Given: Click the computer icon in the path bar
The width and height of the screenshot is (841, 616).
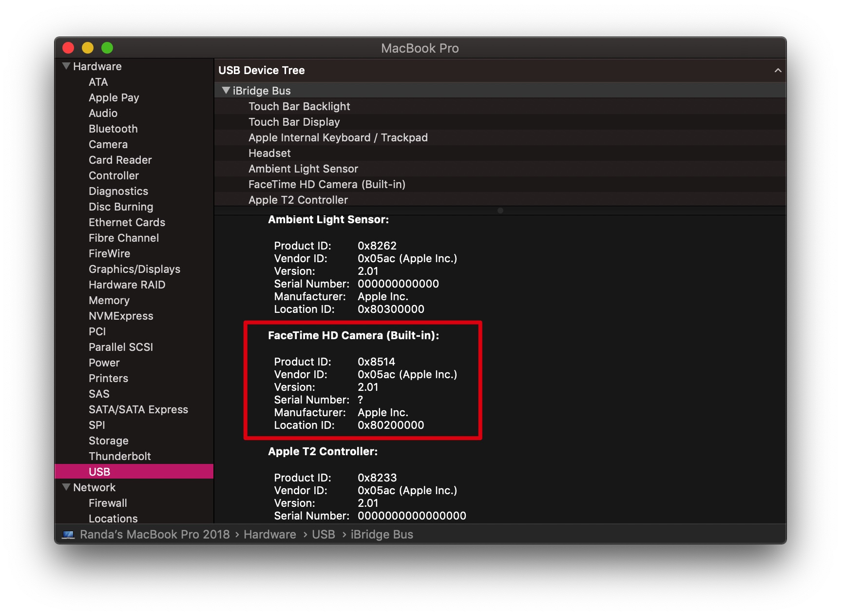Looking at the screenshot, I should [69, 535].
